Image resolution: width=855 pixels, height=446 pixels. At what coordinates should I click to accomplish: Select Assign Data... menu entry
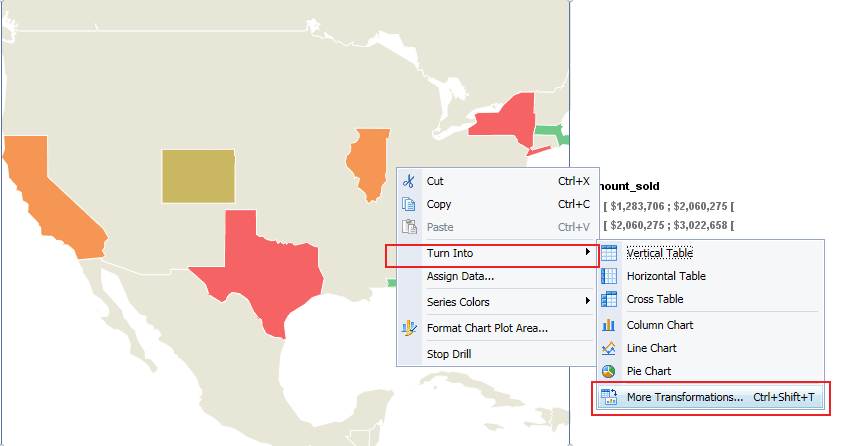[496, 276]
